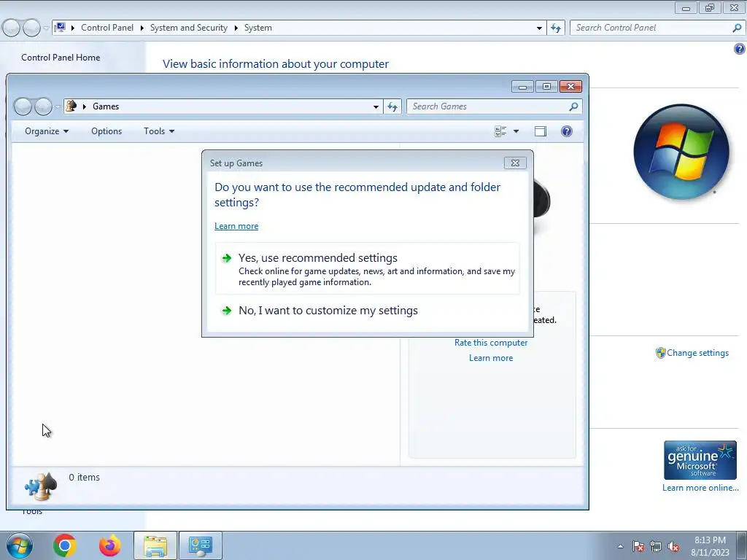Toggle the preview pane icon in Games
Screen dimensions: 747x560
[x=541, y=131]
